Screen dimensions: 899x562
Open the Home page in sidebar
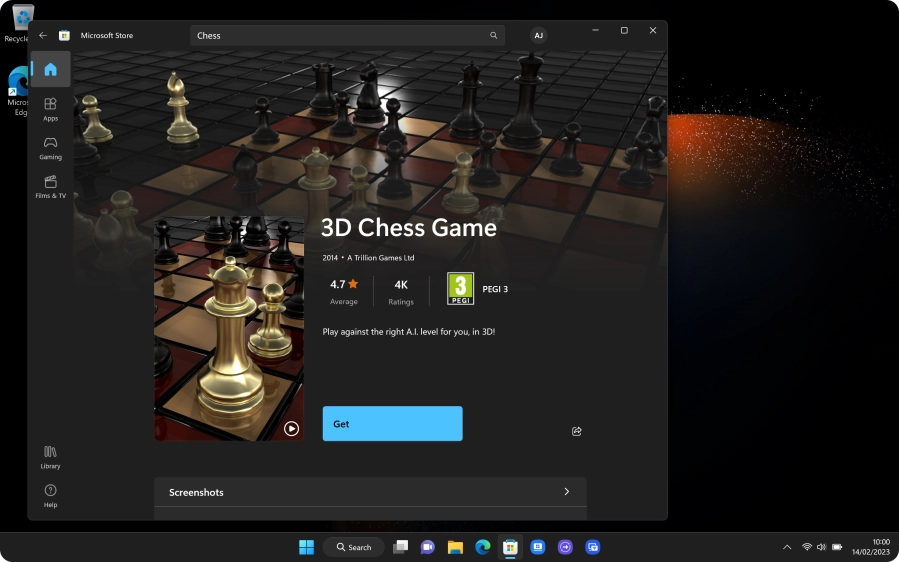click(50, 70)
